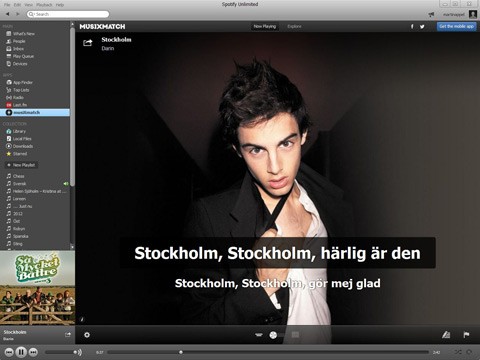Toggle repeat playback
Screen dimensions: 480x360
(469, 352)
